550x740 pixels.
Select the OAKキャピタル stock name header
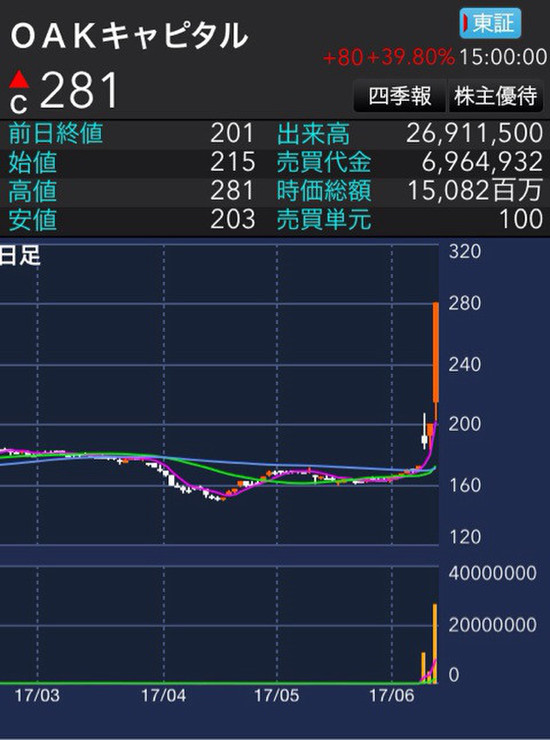point(129,36)
